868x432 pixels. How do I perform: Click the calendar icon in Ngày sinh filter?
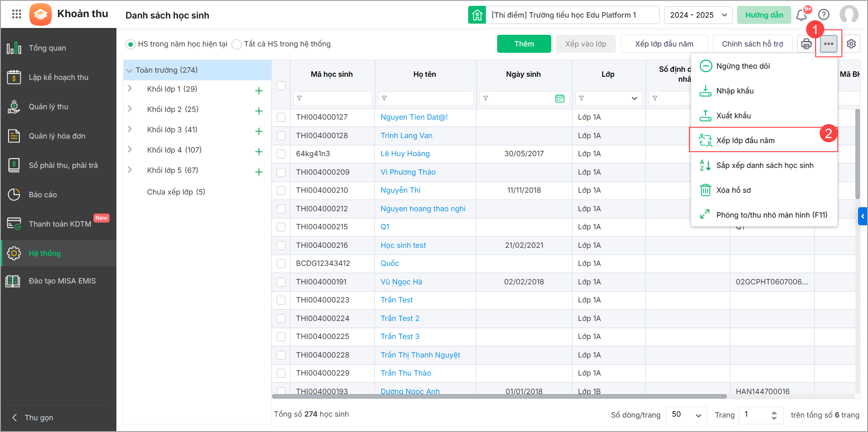click(560, 98)
